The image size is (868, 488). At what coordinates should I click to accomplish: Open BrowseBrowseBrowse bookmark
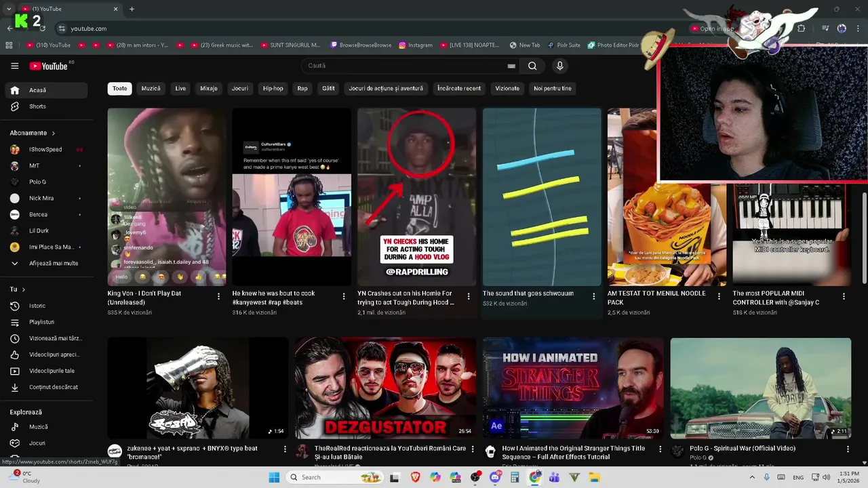[x=361, y=45]
